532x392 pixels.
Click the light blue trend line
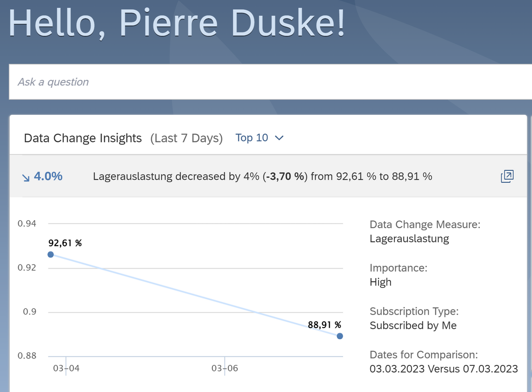(x=195, y=295)
